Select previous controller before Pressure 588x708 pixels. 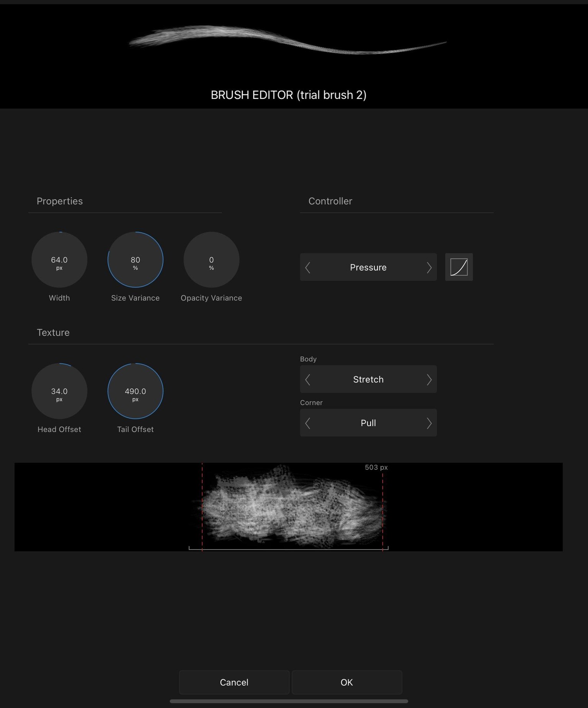pyautogui.click(x=308, y=267)
